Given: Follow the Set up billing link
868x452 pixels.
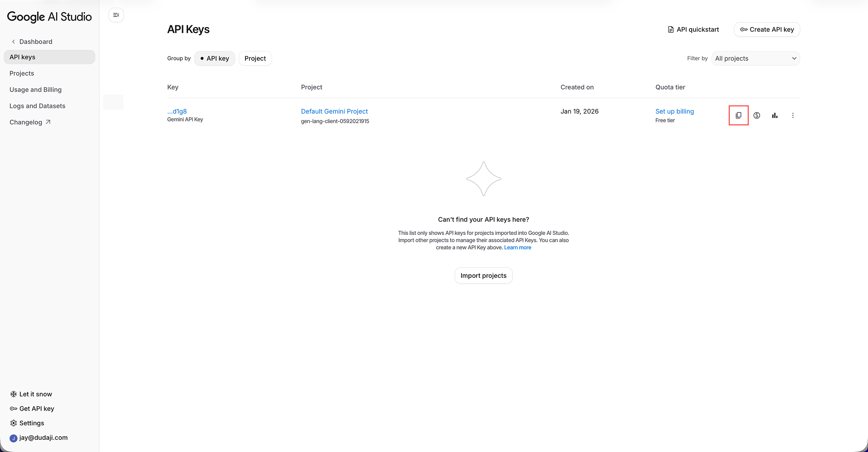Looking at the screenshot, I should point(675,111).
